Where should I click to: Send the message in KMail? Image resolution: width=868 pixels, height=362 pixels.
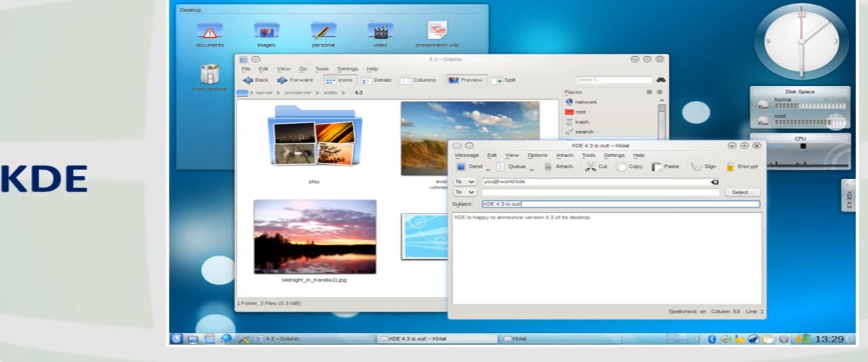click(x=469, y=166)
